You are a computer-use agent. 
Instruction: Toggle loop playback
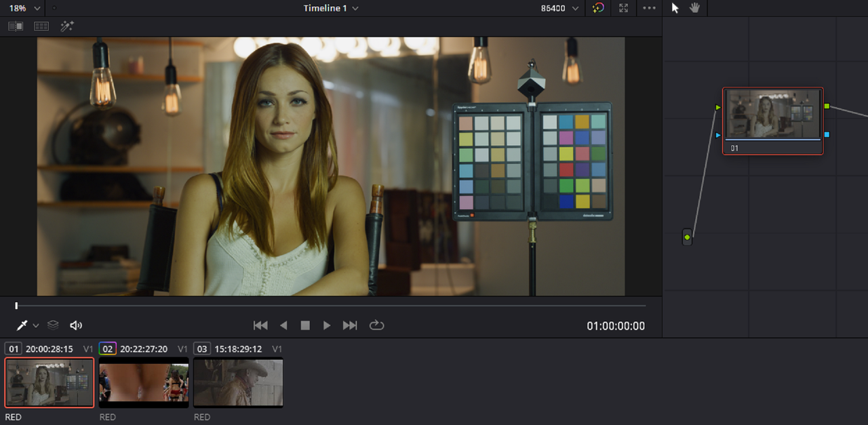376,325
